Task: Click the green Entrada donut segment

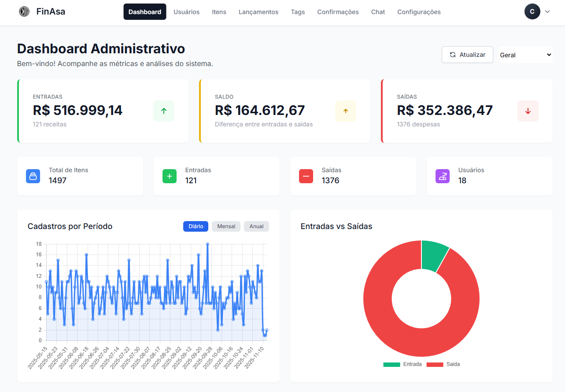Action: click(433, 256)
